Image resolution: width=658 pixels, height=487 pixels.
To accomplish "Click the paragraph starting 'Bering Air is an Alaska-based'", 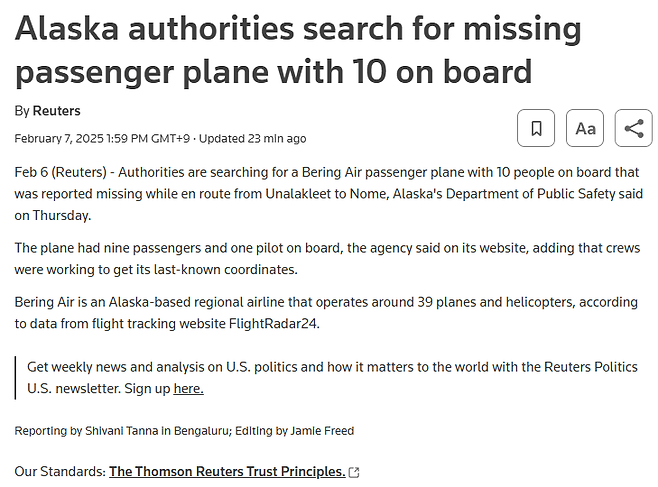I will tap(328, 312).
